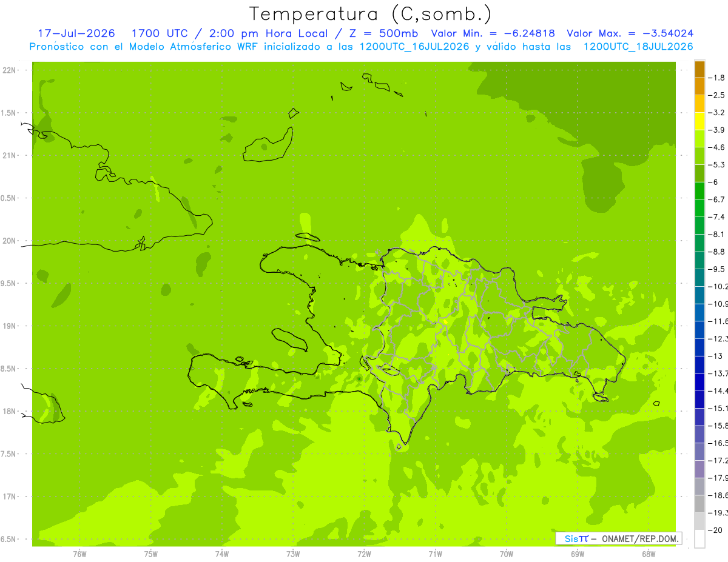728x562 pixels.
Task: Click the "69W" longitude axis label
Action: (x=578, y=553)
